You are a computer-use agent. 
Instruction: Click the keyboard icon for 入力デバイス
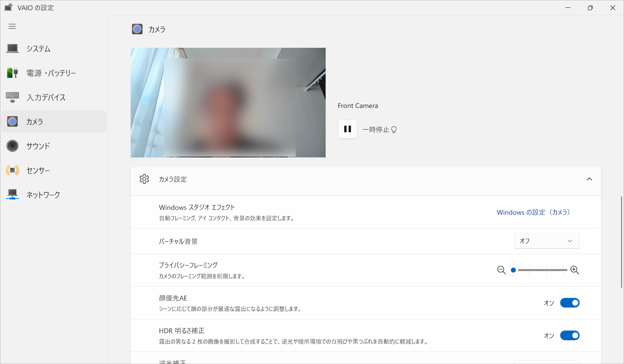point(12,97)
